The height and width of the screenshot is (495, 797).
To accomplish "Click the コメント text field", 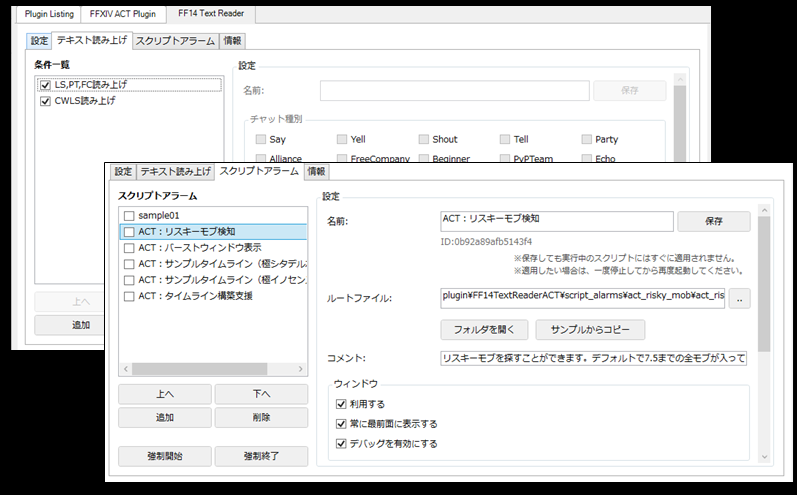I will point(594,358).
